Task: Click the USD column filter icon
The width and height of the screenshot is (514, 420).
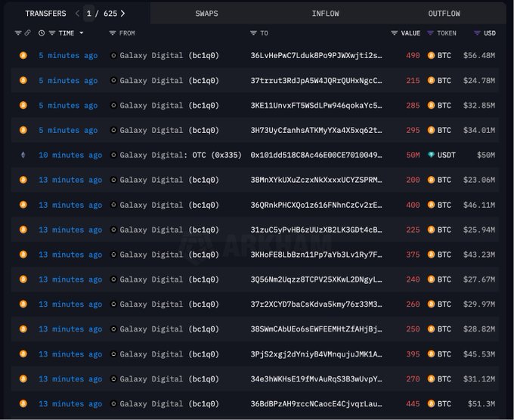Action: tap(477, 33)
